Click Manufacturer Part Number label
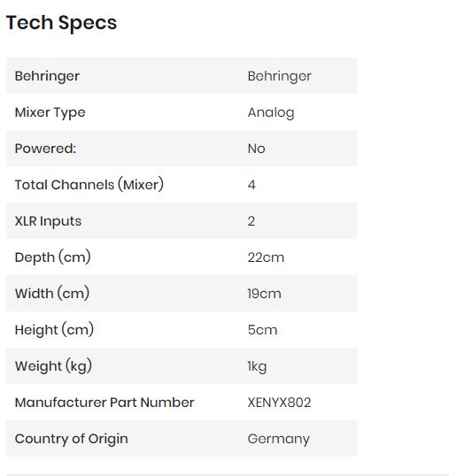This screenshot has height=476, width=449. point(105,403)
